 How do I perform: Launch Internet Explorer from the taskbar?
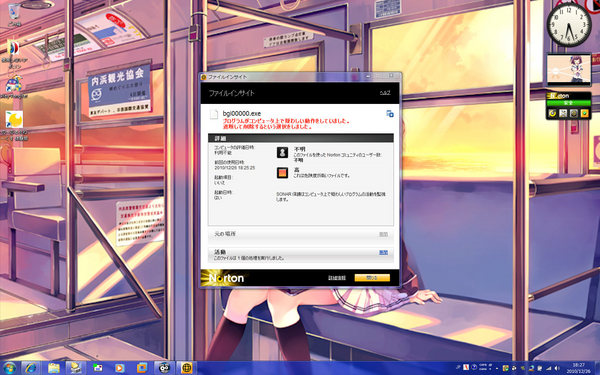31,368
